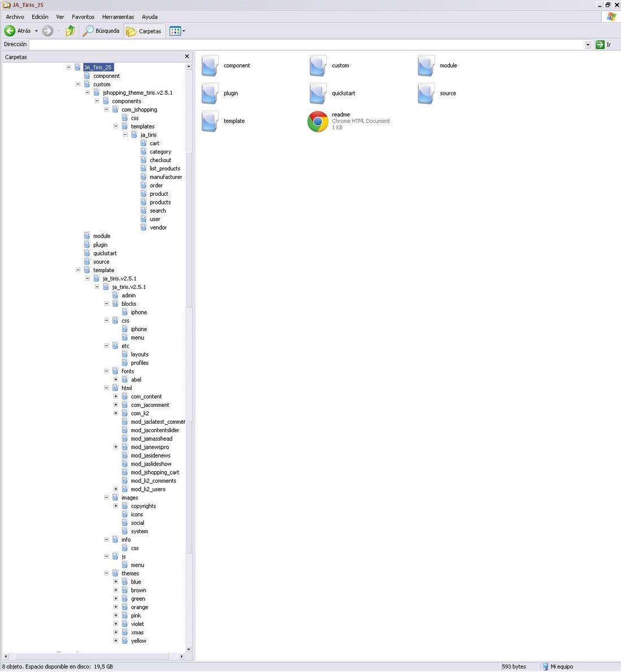This screenshot has height=672, width=621.
Task: Select mod_jshopping_cart folder in tree
Action: click(155, 472)
